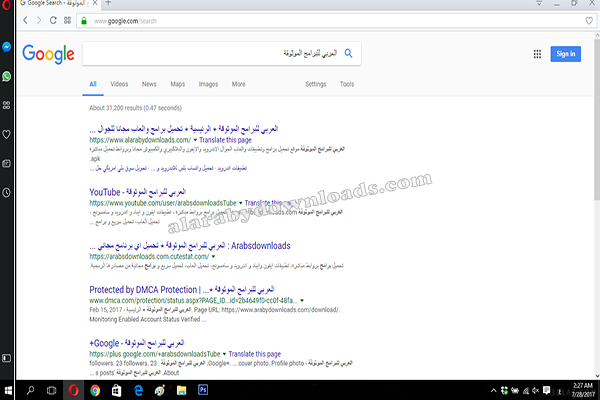Open Microsoft Store on the taskbar
The height and width of the screenshot is (400, 600).
(117, 390)
